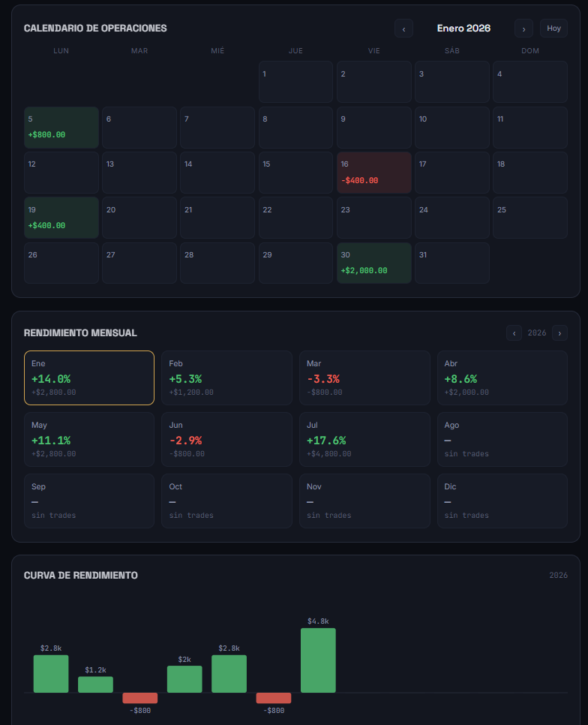Select the Feb +5.3% card
The width and height of the screenshot is (588, 725).
click(226, 378)
